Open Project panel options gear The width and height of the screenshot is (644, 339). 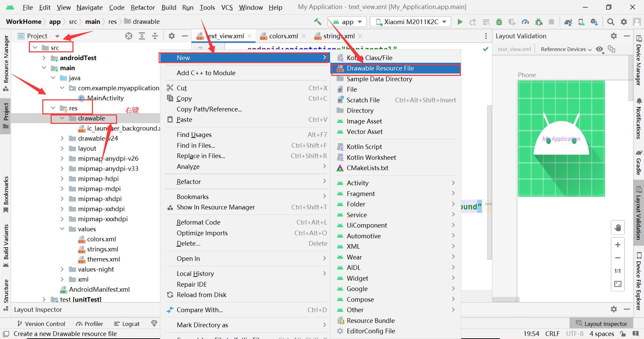pos(172,36)
